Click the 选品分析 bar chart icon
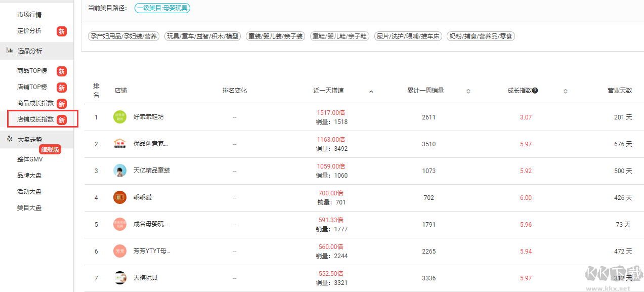 [10, 51]
